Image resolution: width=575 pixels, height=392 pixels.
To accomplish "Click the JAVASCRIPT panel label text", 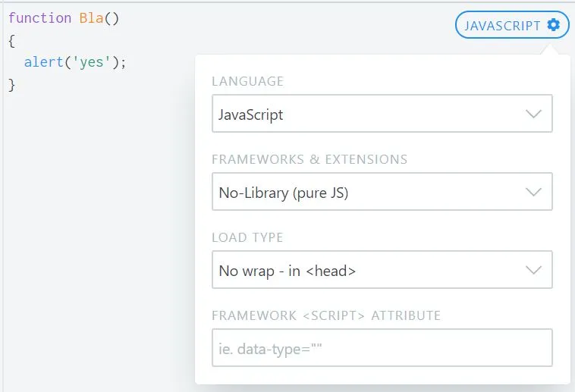I will pos(502,26).
